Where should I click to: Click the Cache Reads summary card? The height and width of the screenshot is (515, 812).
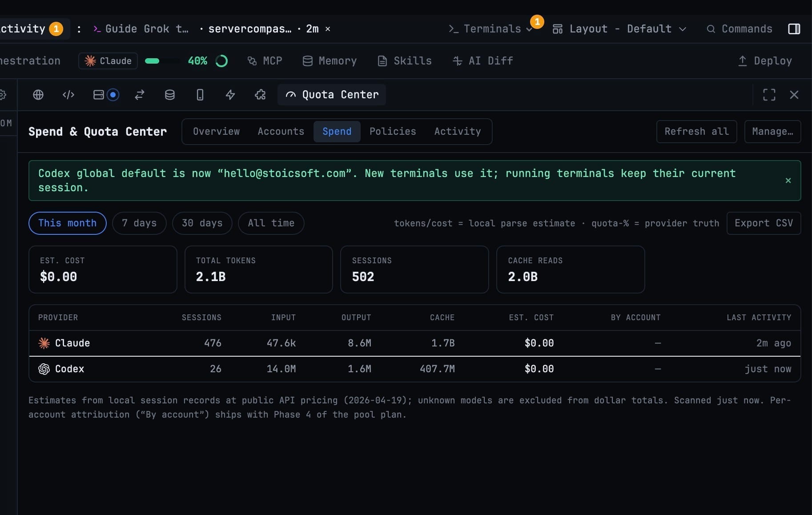571,270
